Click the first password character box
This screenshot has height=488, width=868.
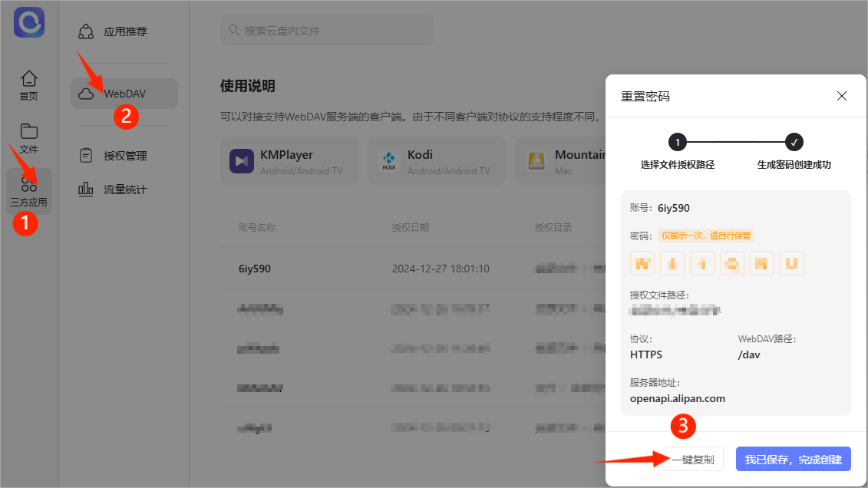click(642, 263)
